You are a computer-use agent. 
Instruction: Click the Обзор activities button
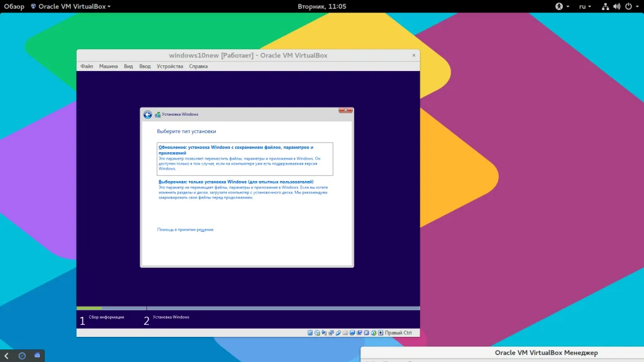click(x=14, y=6)
